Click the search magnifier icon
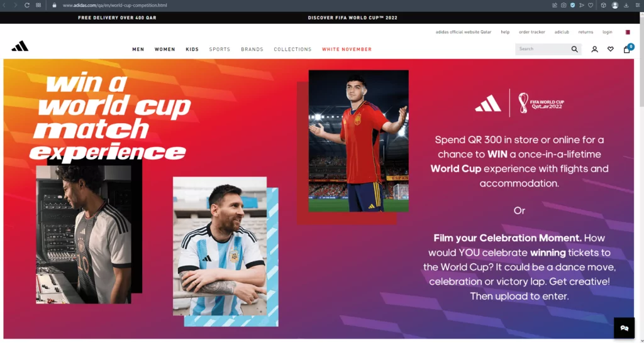The height and width of the screenshot is (343, 644). pyautogui.click(x=575, y=49)
